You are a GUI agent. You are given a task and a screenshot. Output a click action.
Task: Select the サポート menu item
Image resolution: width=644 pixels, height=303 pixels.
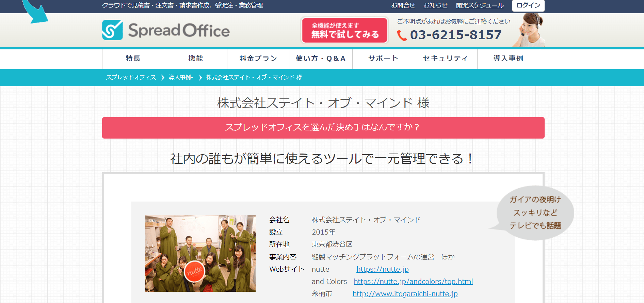click(384, 59)
